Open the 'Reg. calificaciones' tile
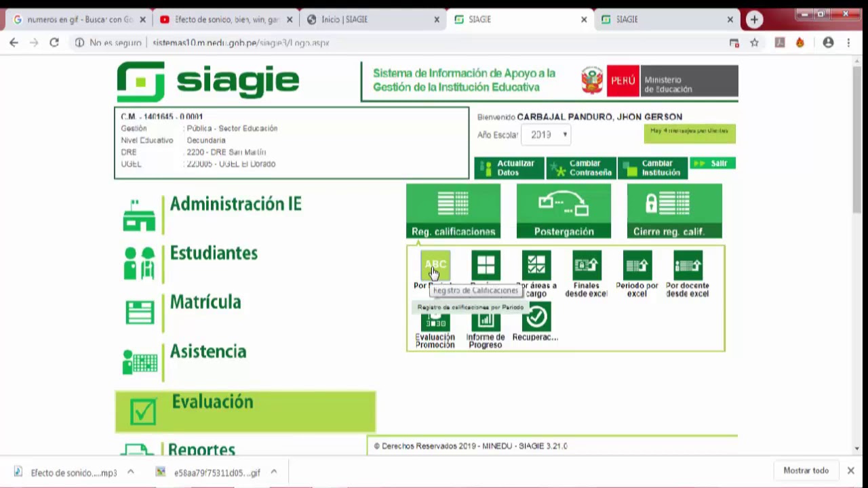This screenshot has height=488, width=868. click(x=453, y=211)
